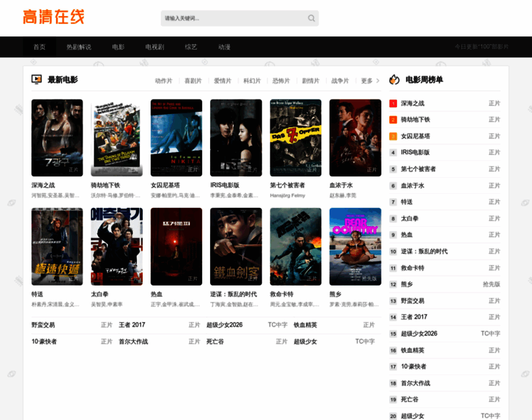Filter by 爱情片 genre link
The width and height of the screenshot is (532, 420).
click(x=223, y=80)
